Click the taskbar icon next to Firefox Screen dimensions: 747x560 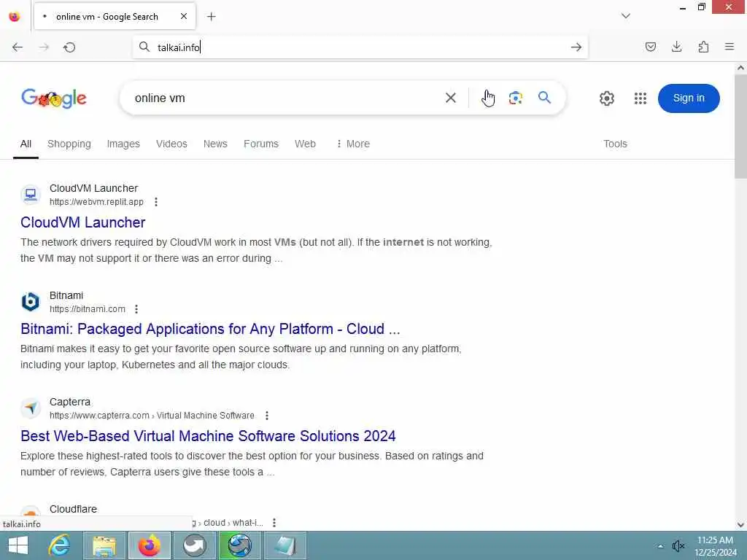pos(194,545)
